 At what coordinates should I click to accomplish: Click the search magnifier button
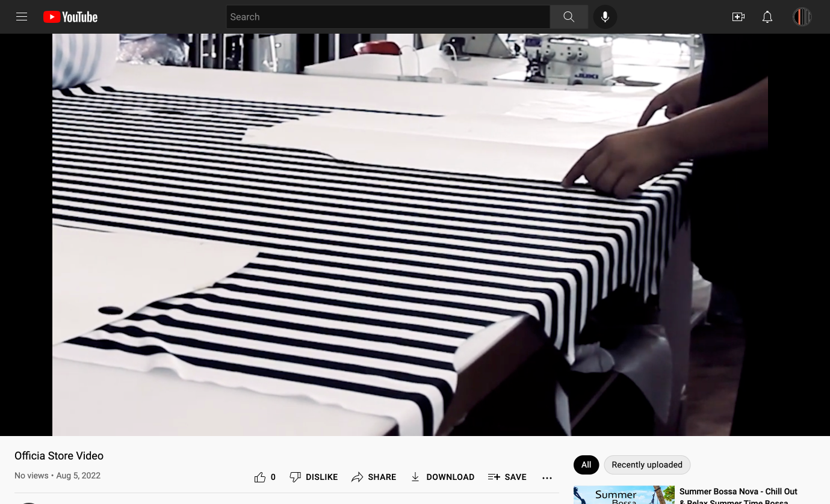pyautogui.click(x=569, y=17)
